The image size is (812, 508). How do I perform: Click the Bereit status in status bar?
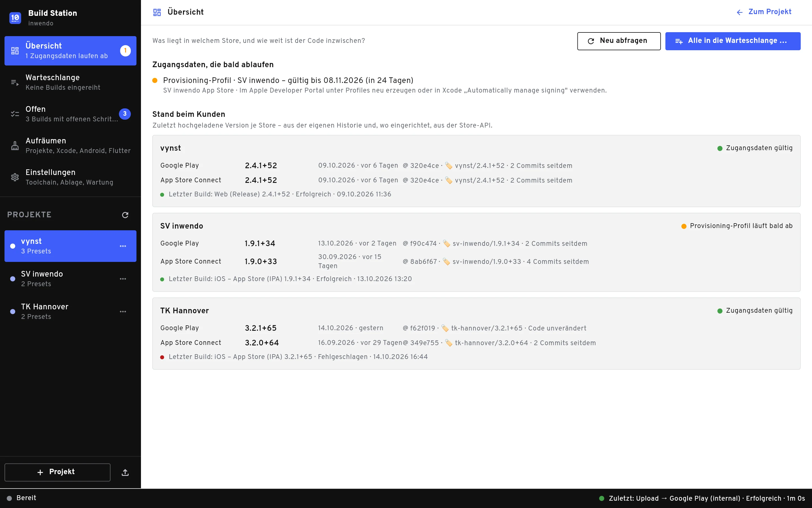tap(21, 498)
